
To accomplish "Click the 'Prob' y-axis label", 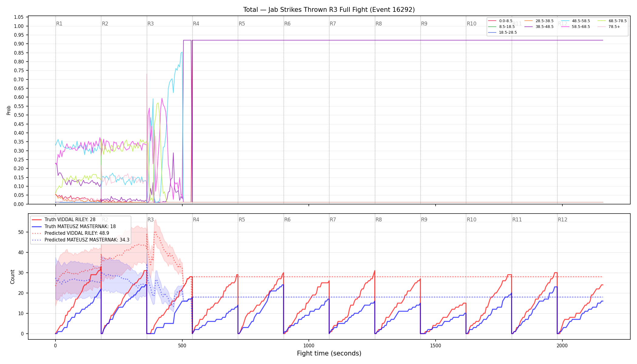I will pos(8,110).
